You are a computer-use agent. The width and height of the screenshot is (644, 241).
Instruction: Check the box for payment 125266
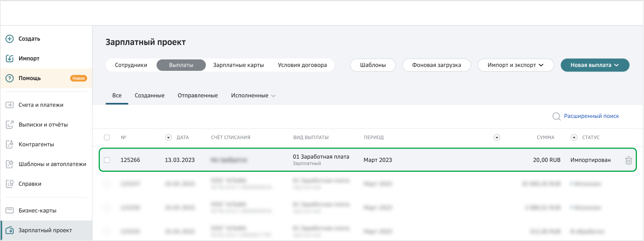(107, 160)
